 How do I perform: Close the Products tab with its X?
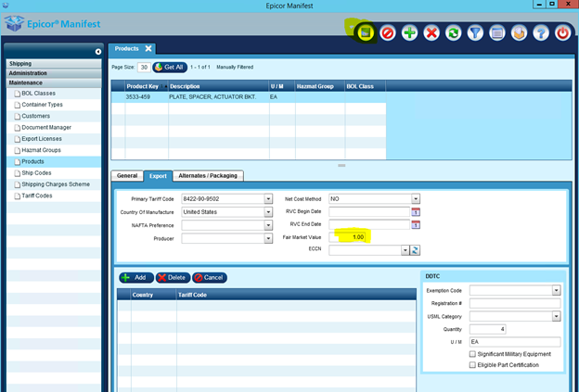pos(148,48)
